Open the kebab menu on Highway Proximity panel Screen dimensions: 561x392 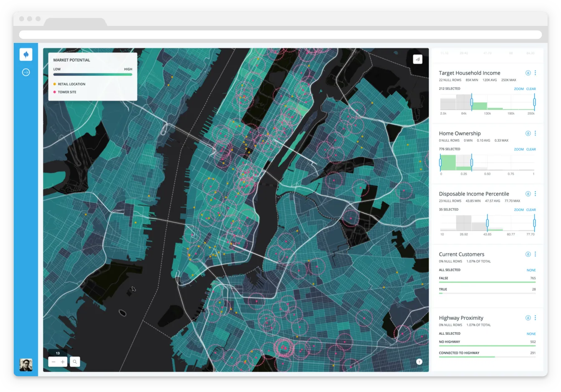point(536,318)
